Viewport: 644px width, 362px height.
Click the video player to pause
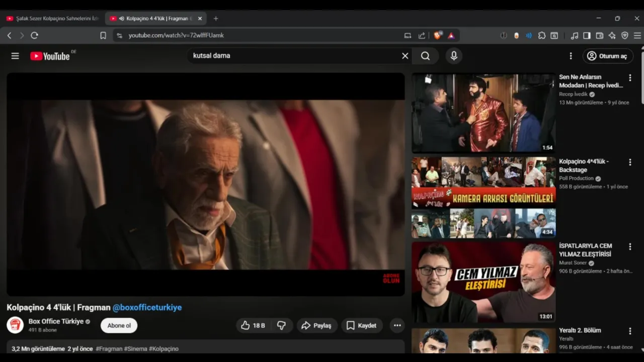pyautogui.click(x=205, y=184)
